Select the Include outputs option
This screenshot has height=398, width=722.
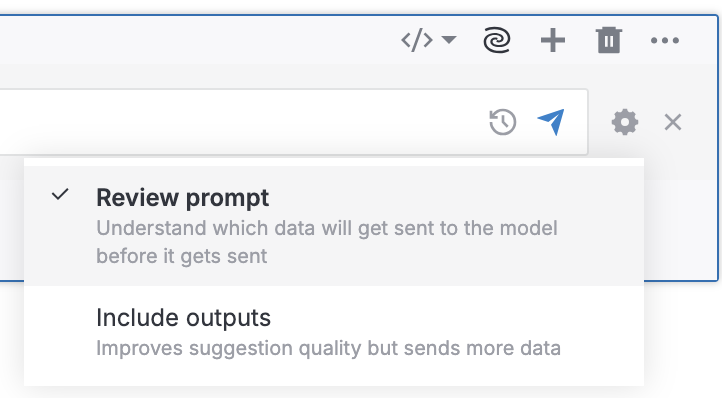click(x=334, y=334)
